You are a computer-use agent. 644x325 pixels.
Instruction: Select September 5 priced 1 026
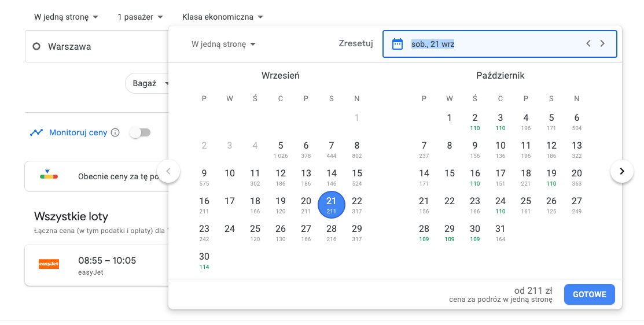coord(281,150)
